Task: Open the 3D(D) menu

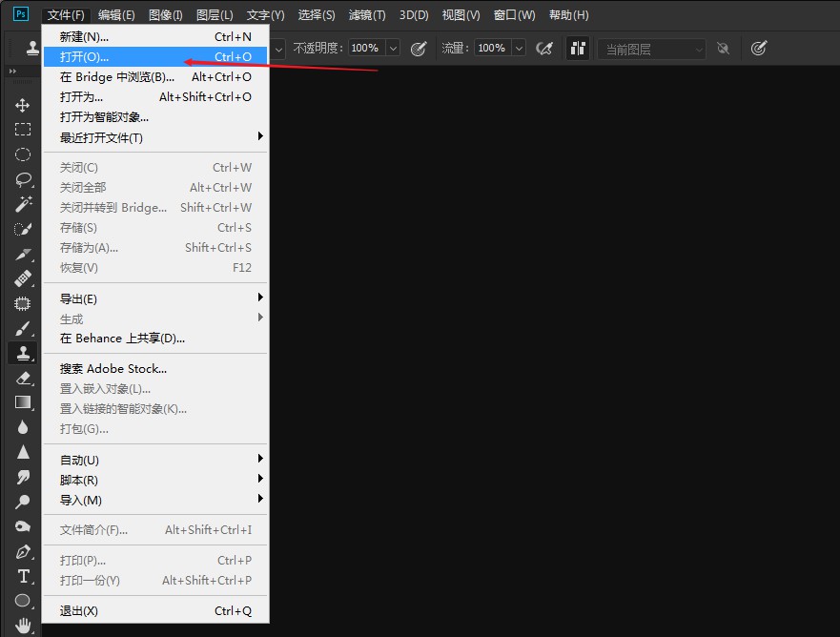Action: (414, 15)
